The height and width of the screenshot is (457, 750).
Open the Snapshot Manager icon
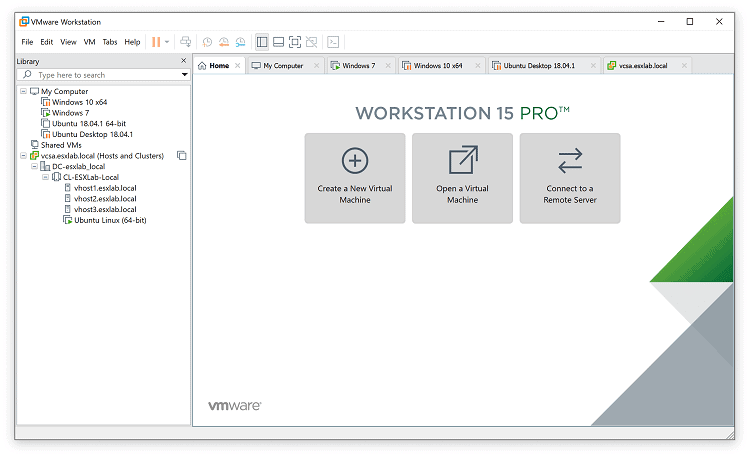coord(240,42)
